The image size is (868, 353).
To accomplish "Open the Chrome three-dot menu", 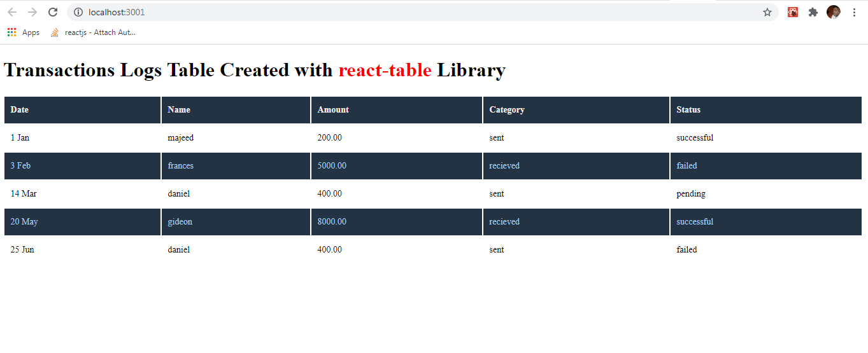I will point(854,12).
